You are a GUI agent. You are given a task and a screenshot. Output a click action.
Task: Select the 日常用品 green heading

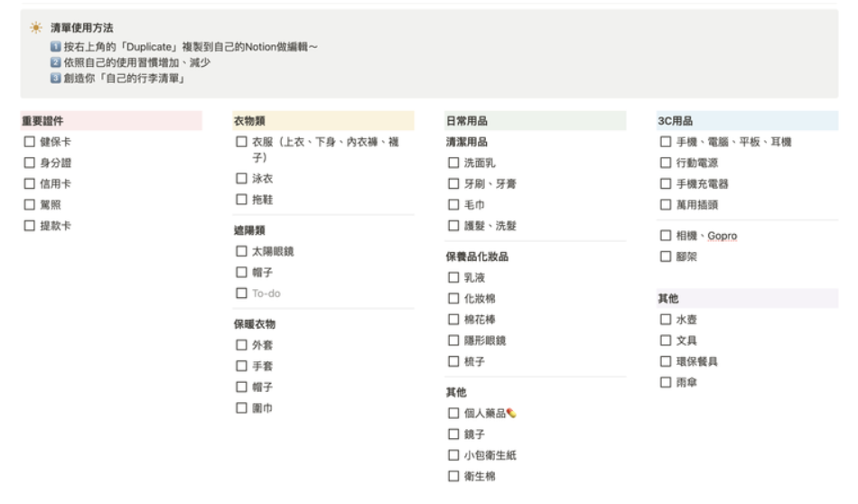coord(536,120)
